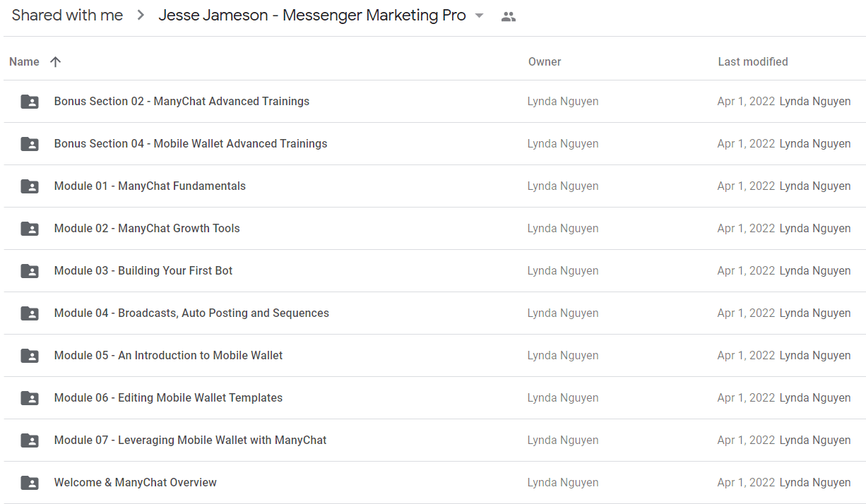Click the Module 06 shared folder icon

click(x=30, y=398)
